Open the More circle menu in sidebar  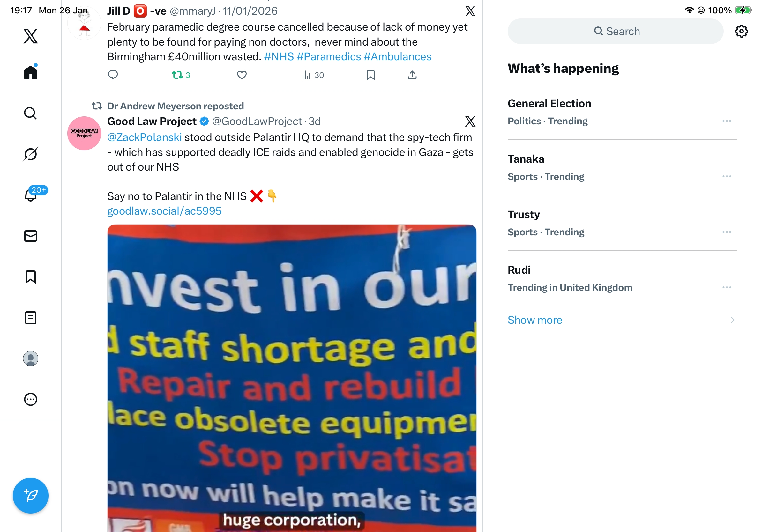click(x=31, y=399)
